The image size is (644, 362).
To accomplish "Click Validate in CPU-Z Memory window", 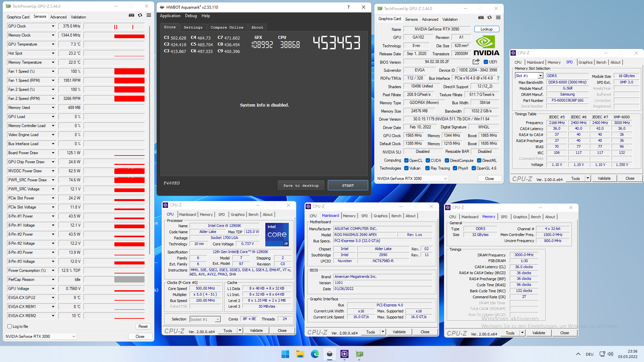I will tap(539, 333).
